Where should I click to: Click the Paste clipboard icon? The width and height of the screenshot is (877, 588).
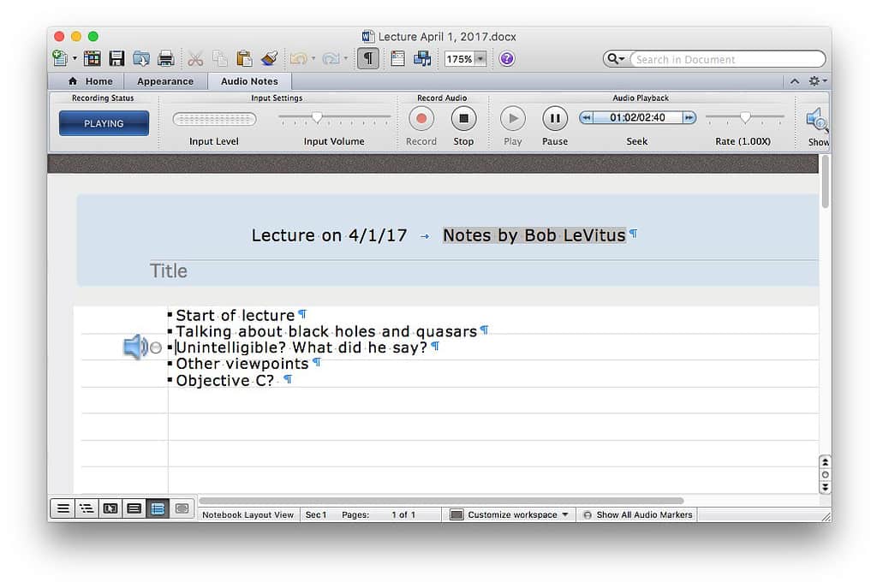[x=244, y=59]
